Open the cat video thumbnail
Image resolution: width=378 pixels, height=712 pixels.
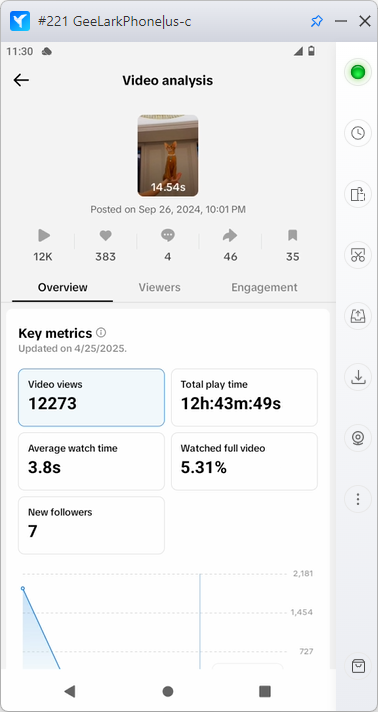168,156
